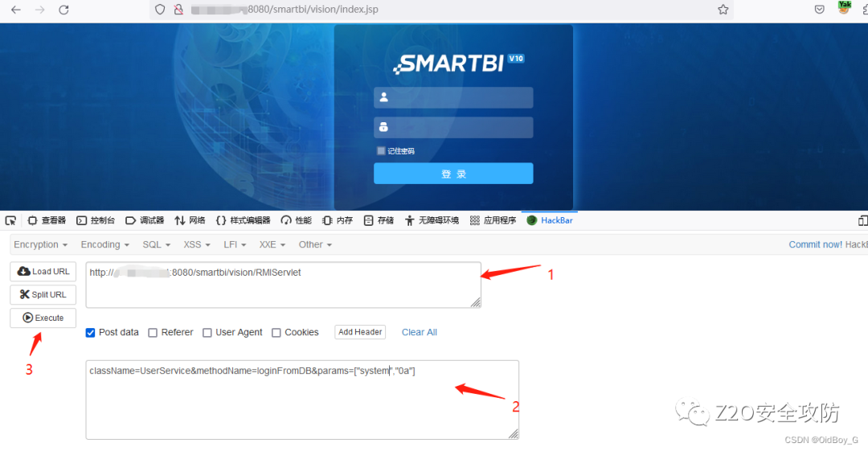Viewport: 868px width, 451px height.
Task: Click the Split URL button
Action: tap(43, 295)
